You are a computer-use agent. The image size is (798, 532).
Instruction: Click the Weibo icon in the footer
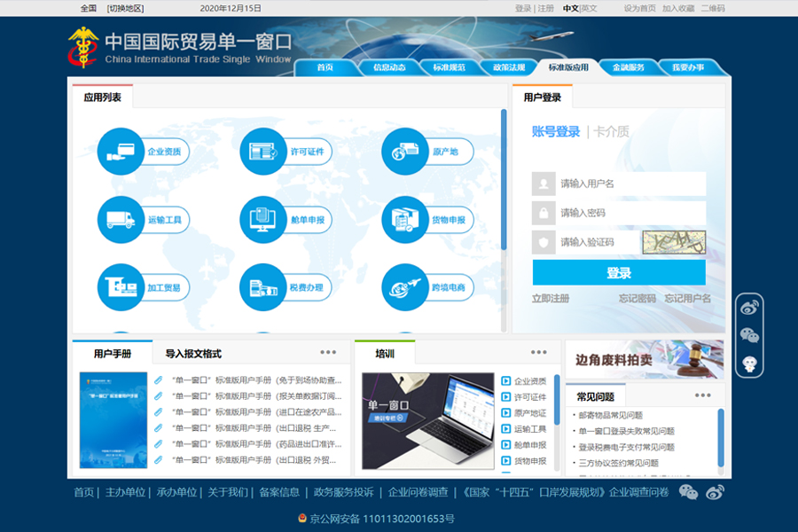(x=715, y=492)
